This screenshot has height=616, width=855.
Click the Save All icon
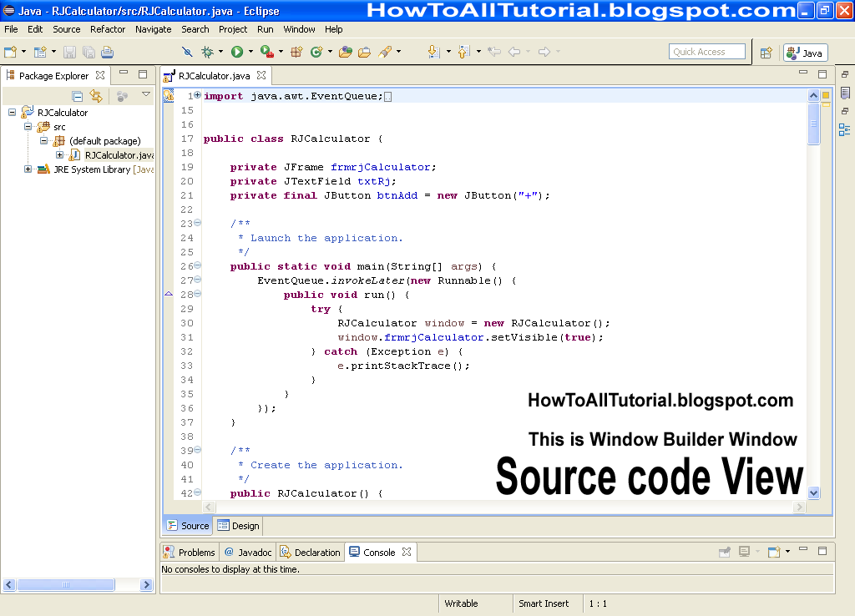(89, 53)
